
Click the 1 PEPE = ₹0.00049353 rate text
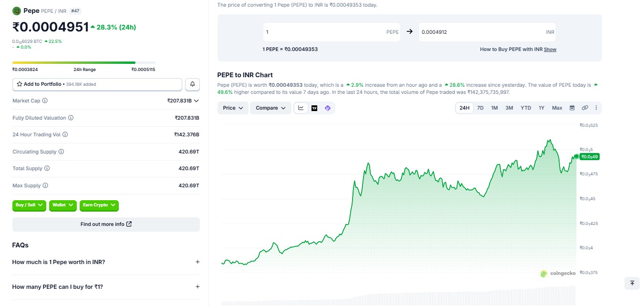pyautogui.click(x=290, y=49)
